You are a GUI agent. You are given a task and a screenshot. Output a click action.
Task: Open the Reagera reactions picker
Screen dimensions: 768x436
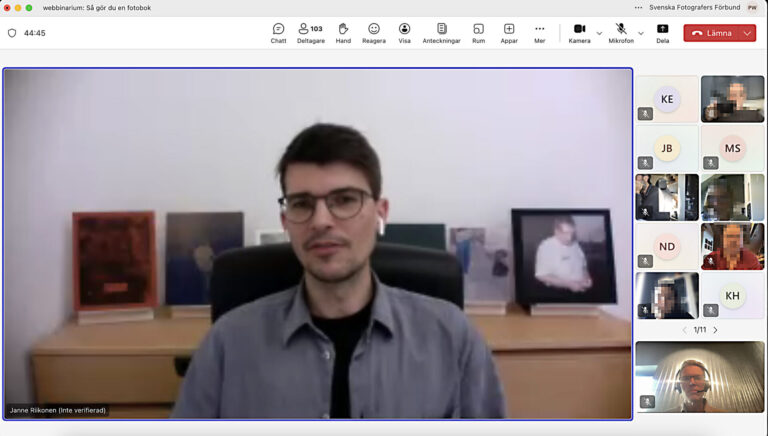[374, 33]
